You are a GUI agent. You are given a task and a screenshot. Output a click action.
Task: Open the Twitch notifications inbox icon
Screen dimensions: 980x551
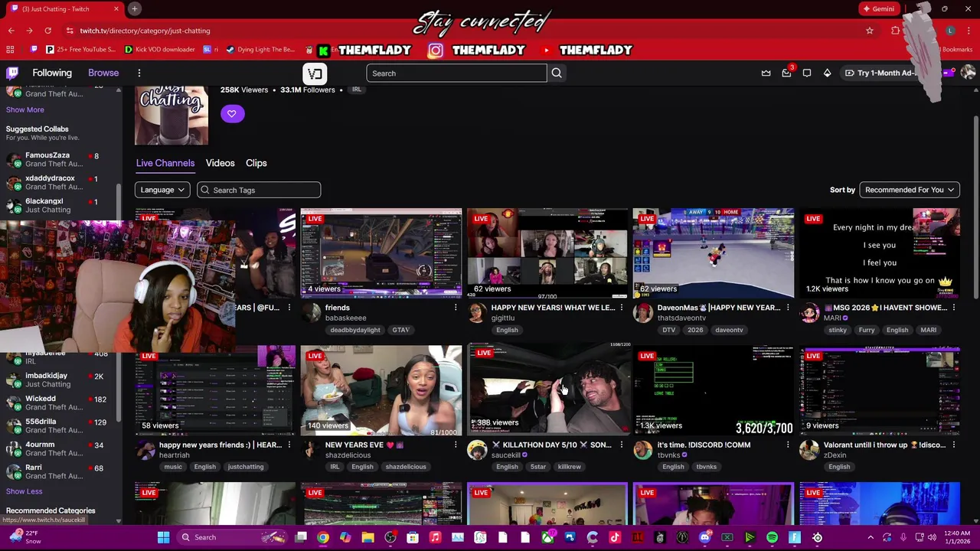(786, 73)
